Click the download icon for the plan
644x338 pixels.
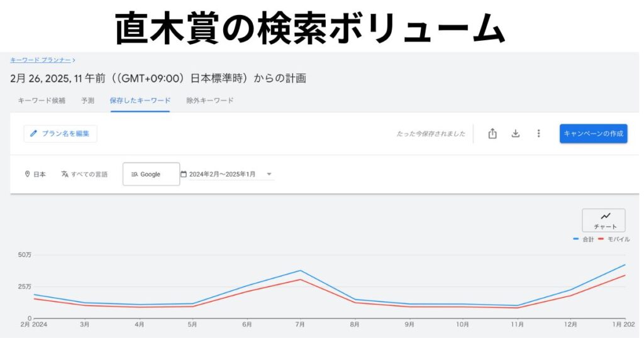(x=516, y=133)
